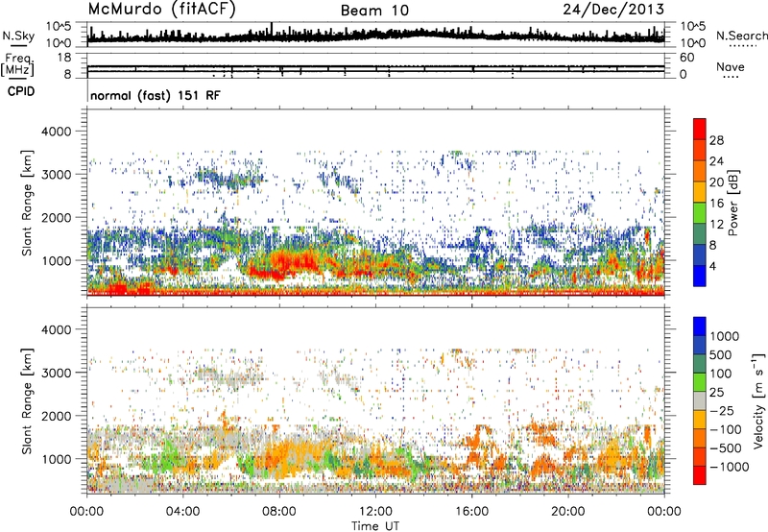Click the "Slant Range [km]" label of the power panel
Screen dimensions: 768x532
27,203
